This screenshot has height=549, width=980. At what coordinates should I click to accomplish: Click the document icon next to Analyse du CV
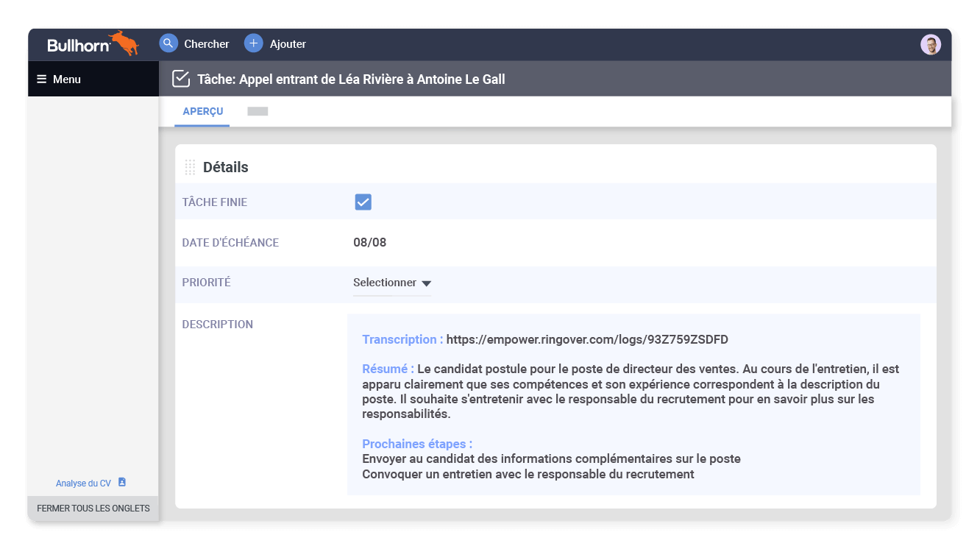(x=122, y=482)
